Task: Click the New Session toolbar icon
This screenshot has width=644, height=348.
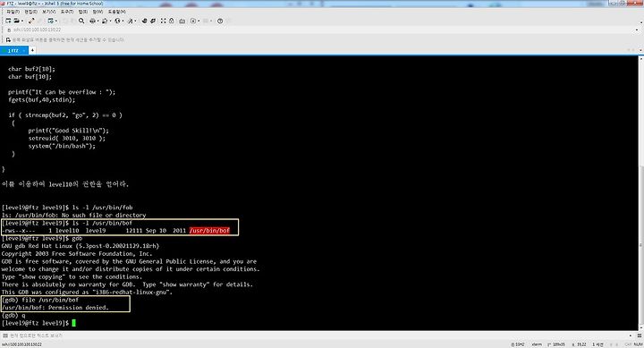Action: [8, 21]
